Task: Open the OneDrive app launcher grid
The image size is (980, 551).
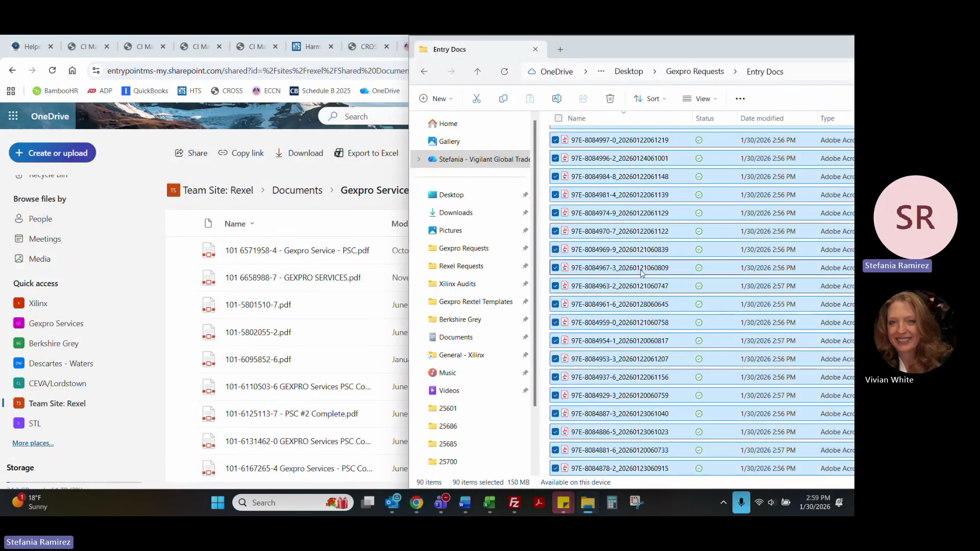Action: tap(13, 116)
